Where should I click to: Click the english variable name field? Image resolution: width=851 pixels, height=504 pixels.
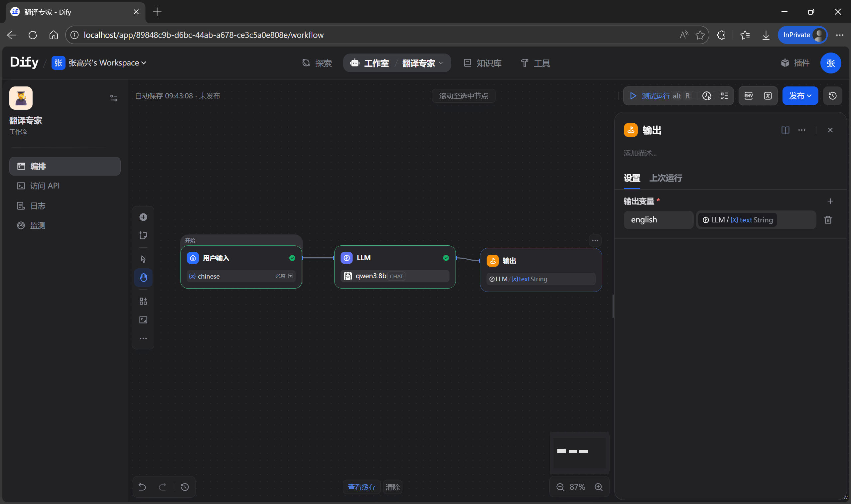tap(658, 220)
